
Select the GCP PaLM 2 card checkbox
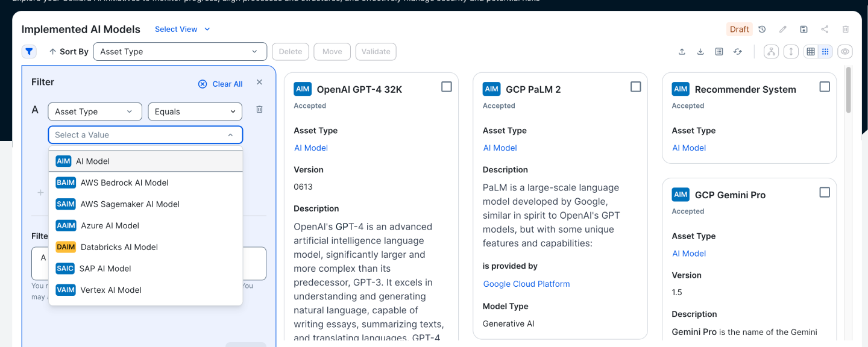[x=635, y=87]
